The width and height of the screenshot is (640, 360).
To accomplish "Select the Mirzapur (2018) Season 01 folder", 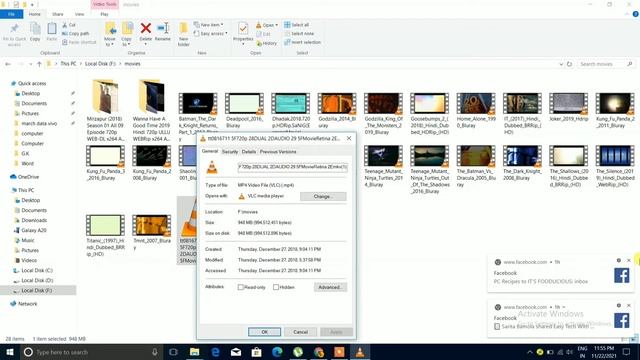I will coord(105,110).
